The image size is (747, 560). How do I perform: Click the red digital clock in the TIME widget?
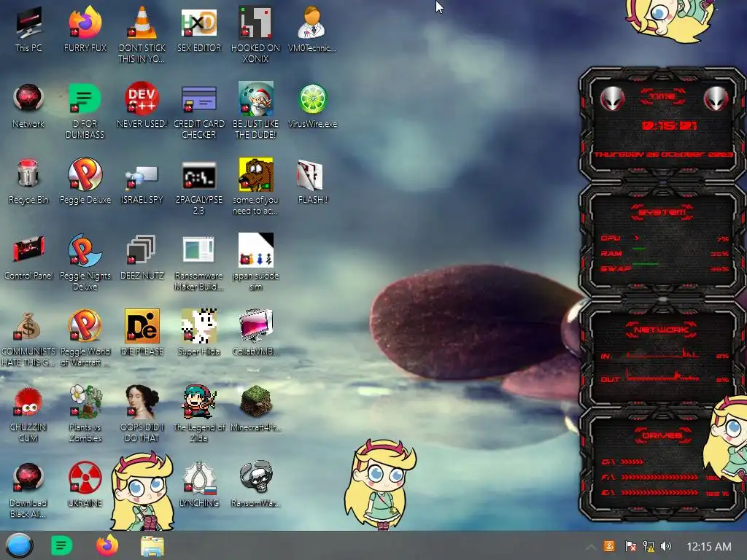(x=669, y=125)
